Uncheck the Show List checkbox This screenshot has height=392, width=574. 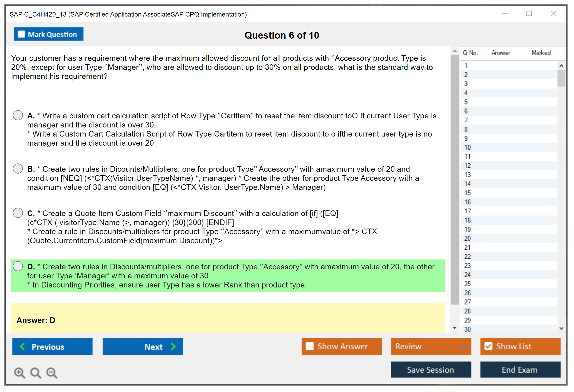[488, 346]
